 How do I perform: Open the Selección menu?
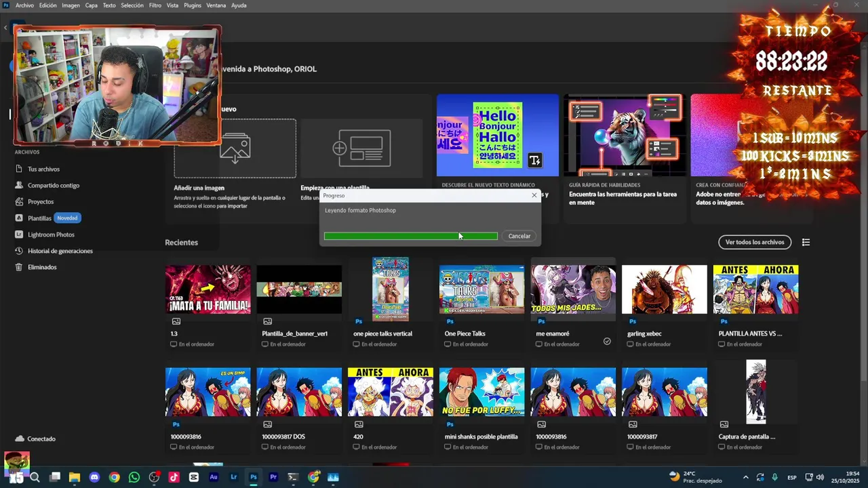[132, 5]
